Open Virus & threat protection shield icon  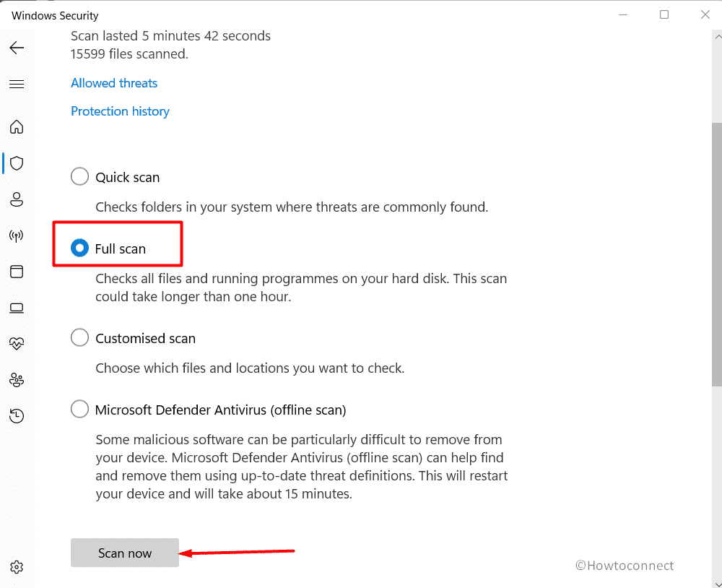(17, 163)
